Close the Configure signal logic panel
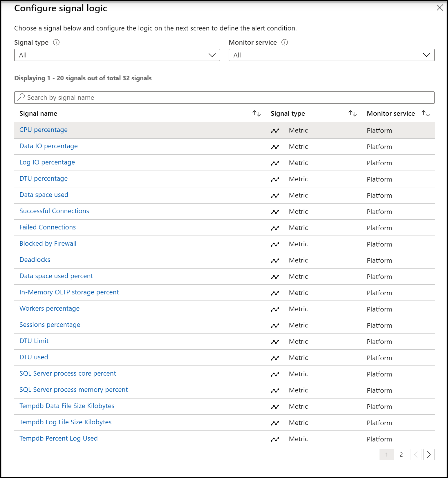The height and width of the screenshot is (478, 448). pyautogui.click(x=440, y=8)
